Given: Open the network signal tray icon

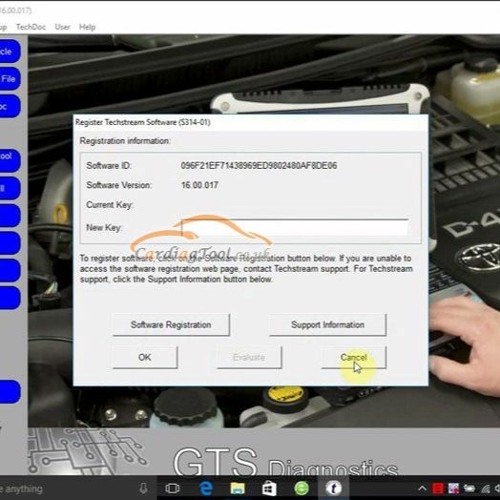Looking at the screenshot, I should 485,489.
